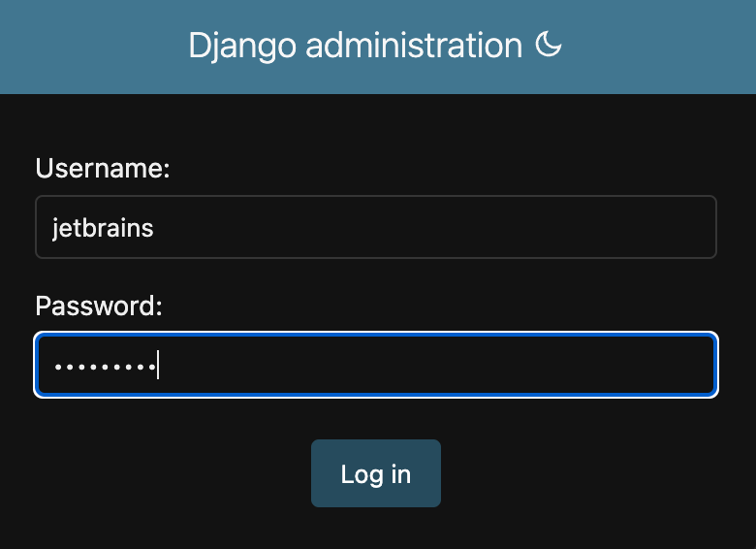Screen dimensions: 756x549
Task: Focus the Username input field
Action: pos(376,227)
